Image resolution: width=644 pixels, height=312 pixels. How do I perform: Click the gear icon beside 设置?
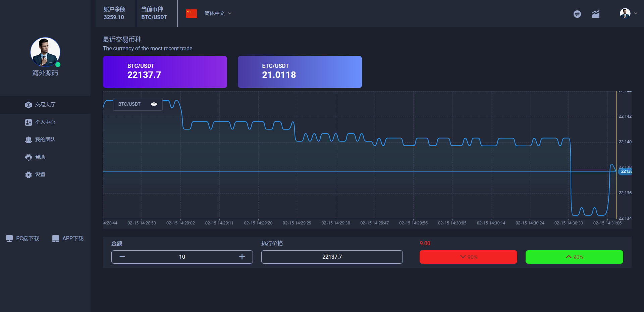tap(29, 174)
